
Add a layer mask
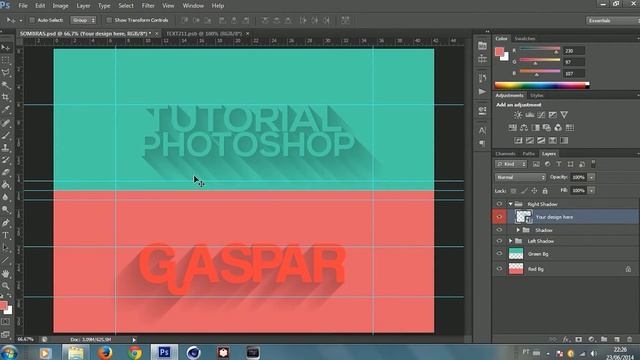[x=579, y=339]
